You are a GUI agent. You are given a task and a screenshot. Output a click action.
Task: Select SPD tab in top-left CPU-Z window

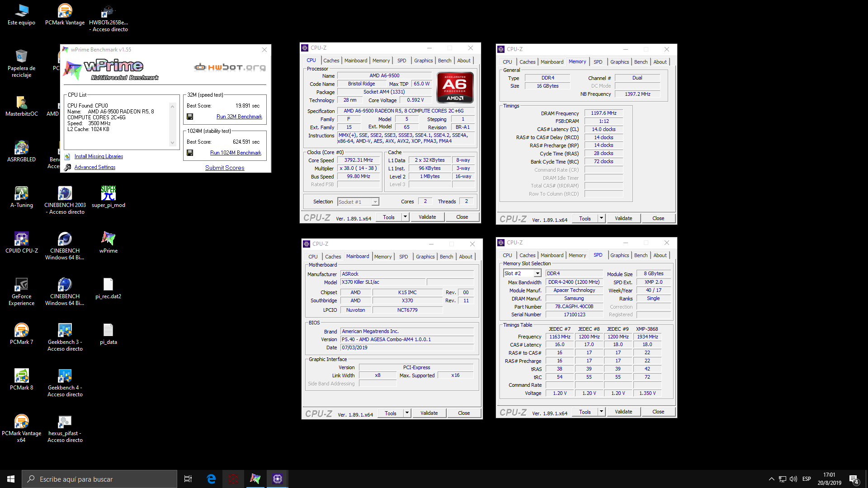point(401,61)
